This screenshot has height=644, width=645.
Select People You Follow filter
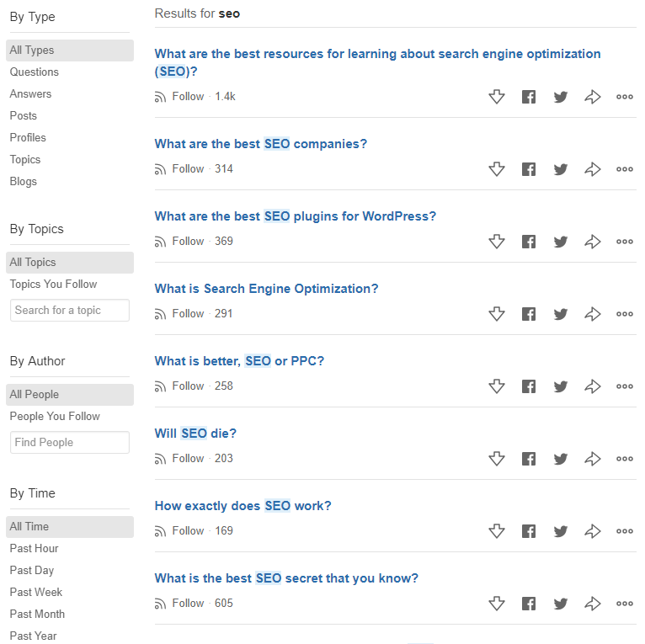point(55,417)
